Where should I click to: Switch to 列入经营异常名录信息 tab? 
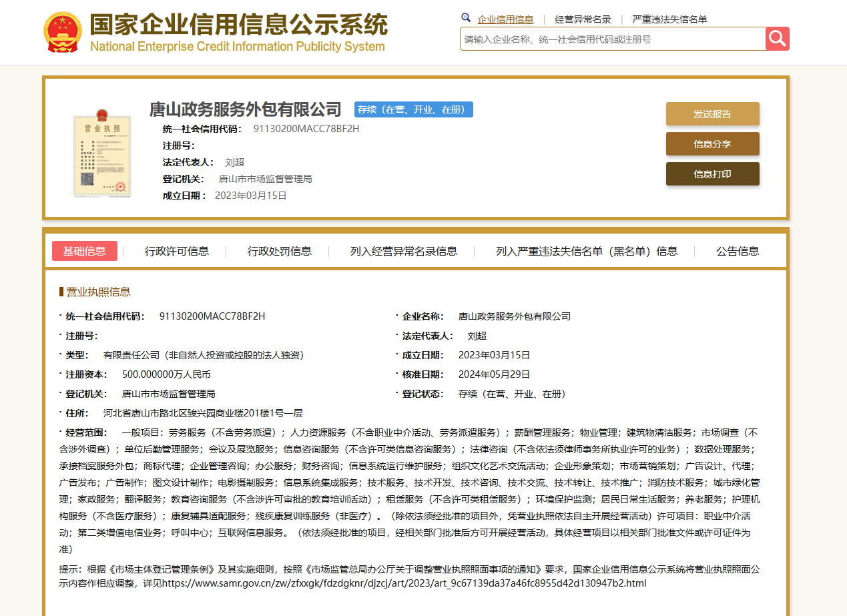404,251
